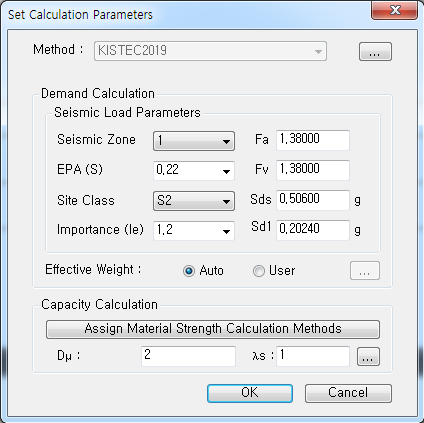Click the ellipsis button beside Effective Weight
The height and width of the screenshot is (423, 424).
tap(365, 271)
